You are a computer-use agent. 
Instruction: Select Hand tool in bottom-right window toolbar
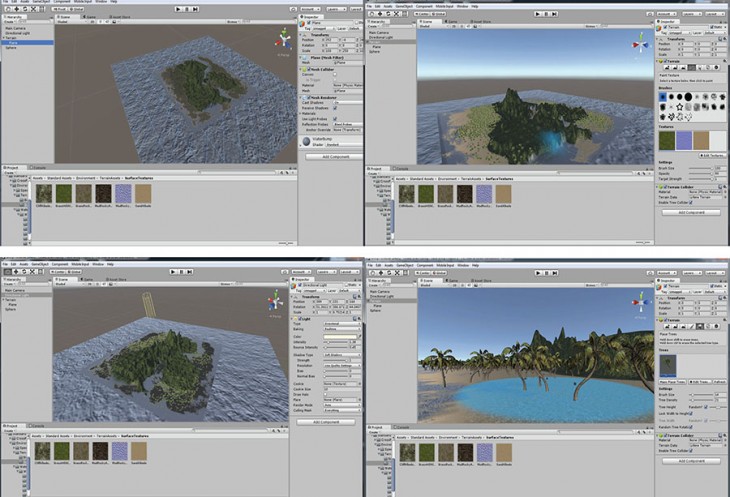(x=370, y=272)
